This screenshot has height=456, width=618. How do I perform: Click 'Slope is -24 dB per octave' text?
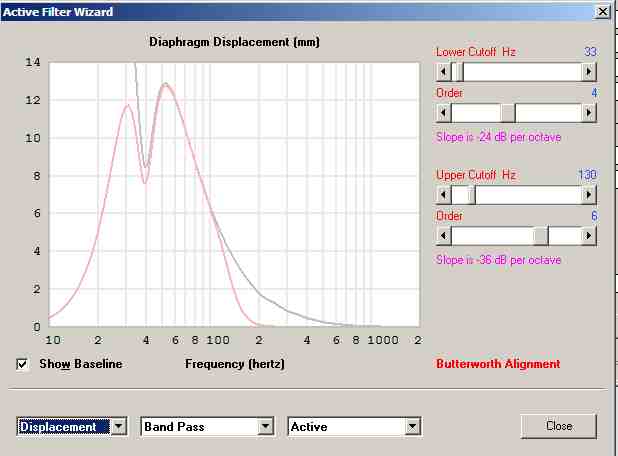point(498,137)
